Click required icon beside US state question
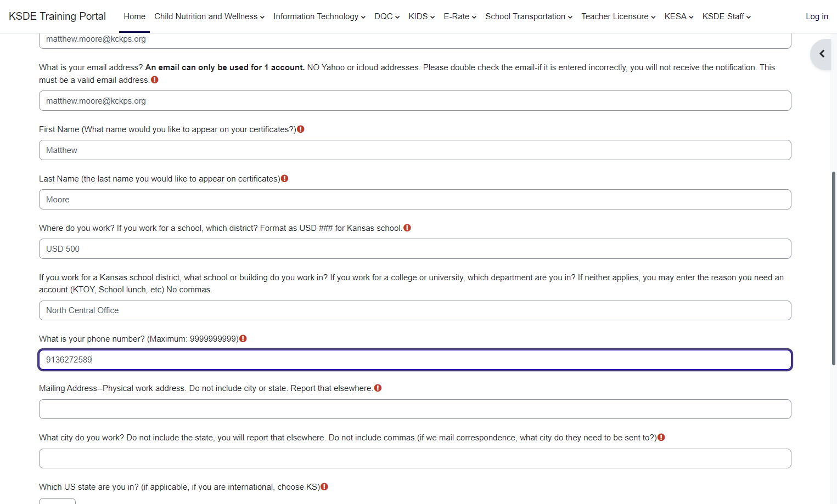The height and width of the screenshot is (504, 837). point(324,487)
